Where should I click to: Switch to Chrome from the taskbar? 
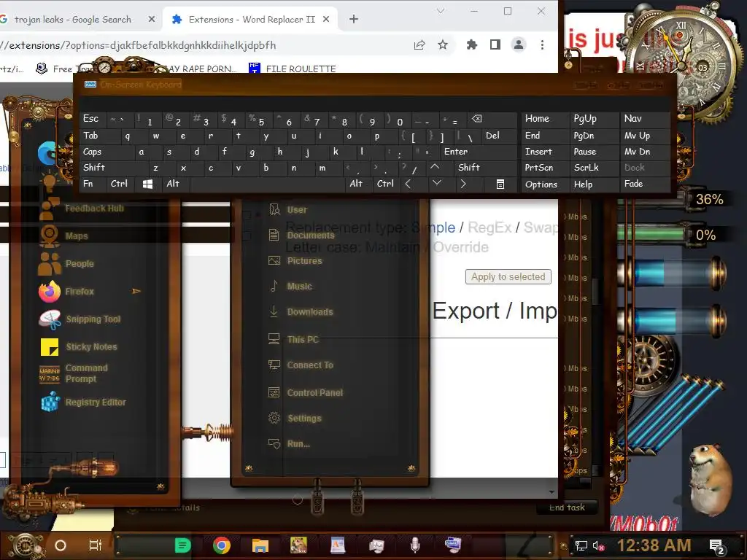point(222,545)
